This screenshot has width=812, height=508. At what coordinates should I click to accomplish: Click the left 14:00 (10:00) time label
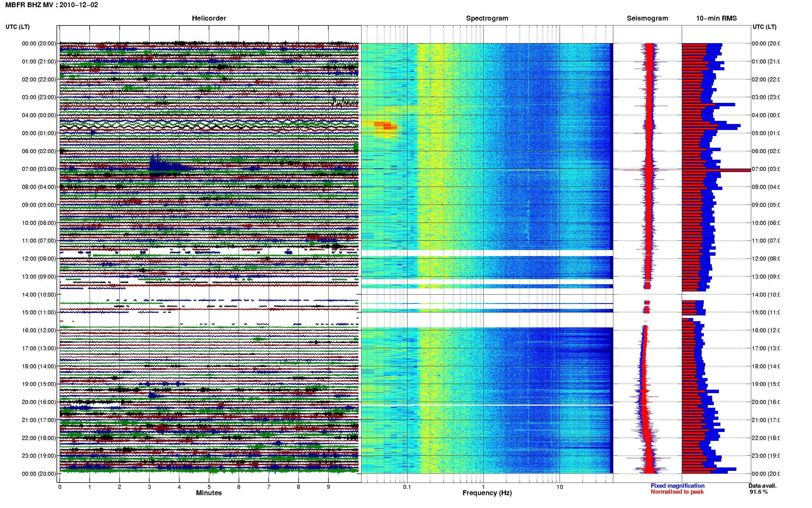tap(39, 295)
